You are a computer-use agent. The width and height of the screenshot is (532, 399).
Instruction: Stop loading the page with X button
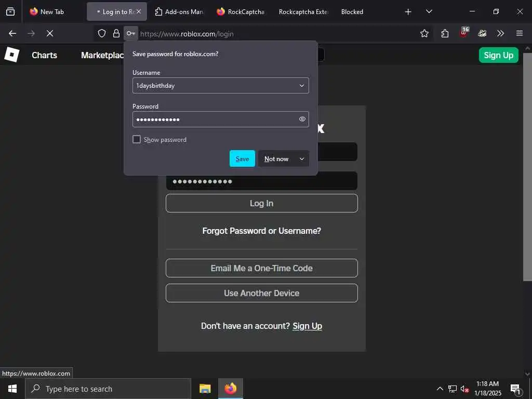click(x=49, y=33)
